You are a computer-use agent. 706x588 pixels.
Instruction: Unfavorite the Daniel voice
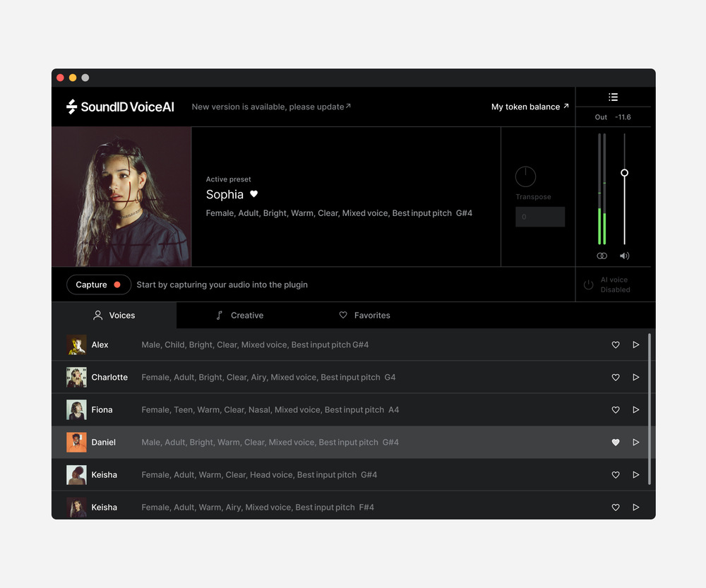point(615,442)
